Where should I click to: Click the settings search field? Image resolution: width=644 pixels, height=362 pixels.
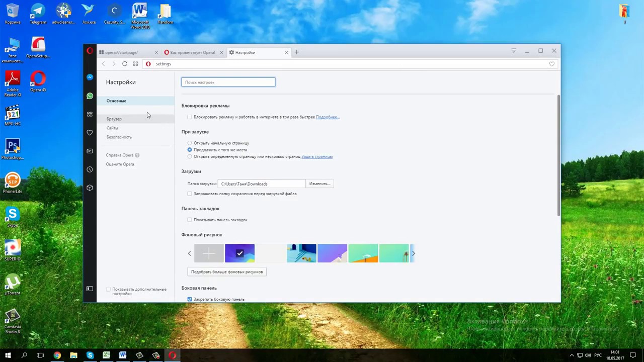(228, 82)
